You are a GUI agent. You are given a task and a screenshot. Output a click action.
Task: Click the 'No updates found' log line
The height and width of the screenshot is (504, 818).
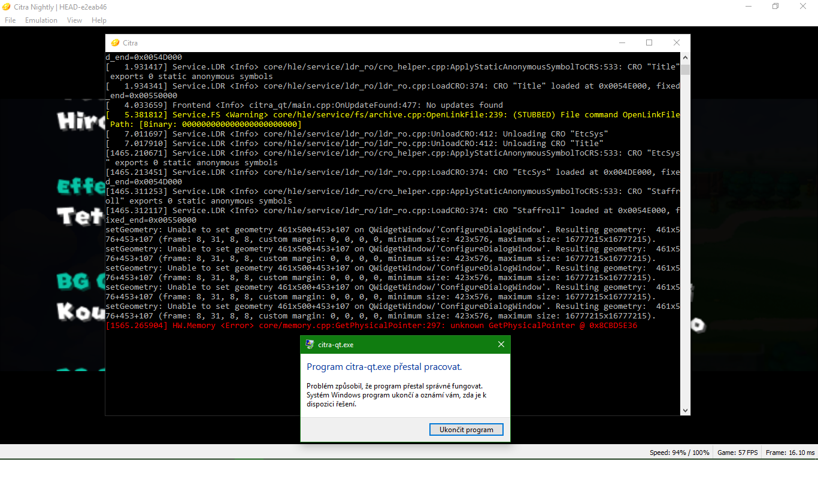(x=304, y=105)
